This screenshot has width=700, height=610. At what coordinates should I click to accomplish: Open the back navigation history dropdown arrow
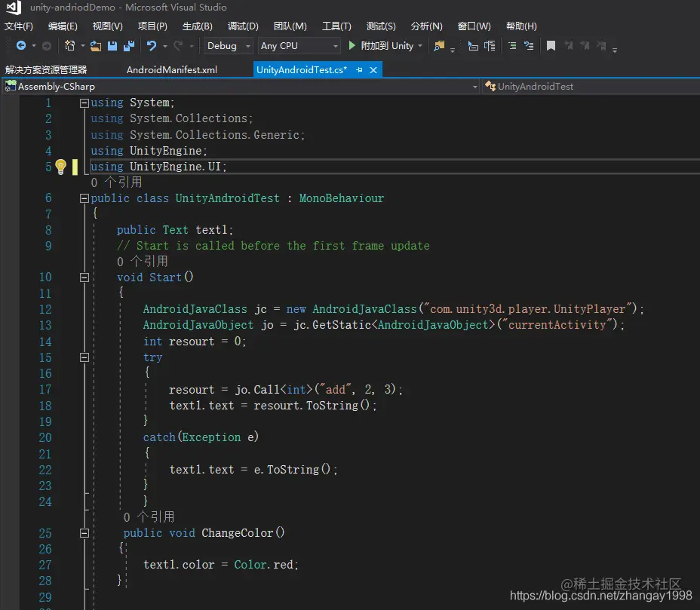pyautogui.click(x=33, y=45)
